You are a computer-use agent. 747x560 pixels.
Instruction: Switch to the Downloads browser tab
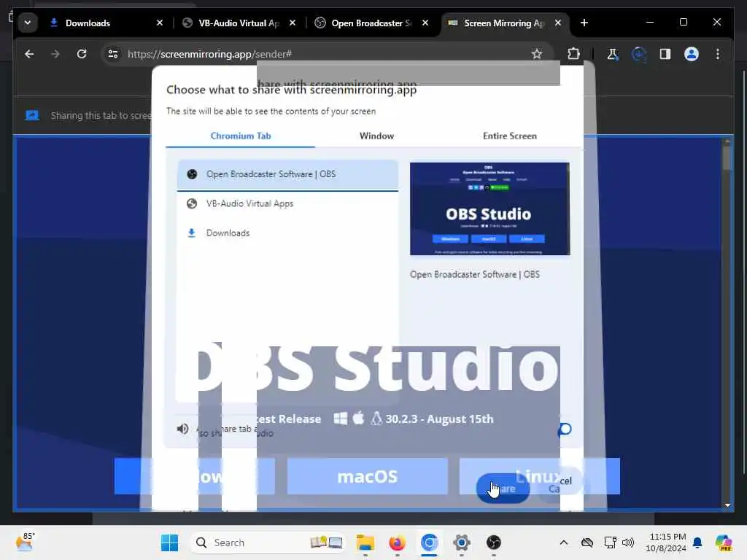click(107, 23)
